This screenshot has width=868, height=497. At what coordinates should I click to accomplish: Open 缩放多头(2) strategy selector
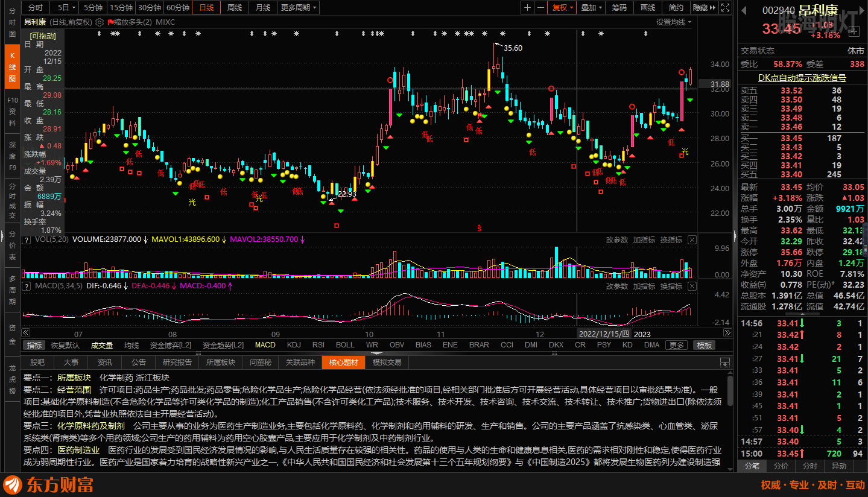coord(128,22)
